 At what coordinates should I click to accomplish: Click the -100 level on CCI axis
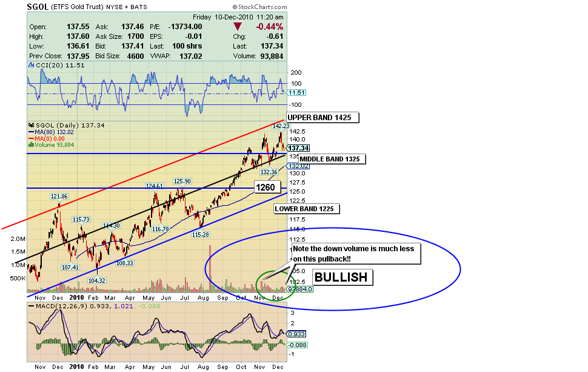pyautogui.click(x=295, y=105)
